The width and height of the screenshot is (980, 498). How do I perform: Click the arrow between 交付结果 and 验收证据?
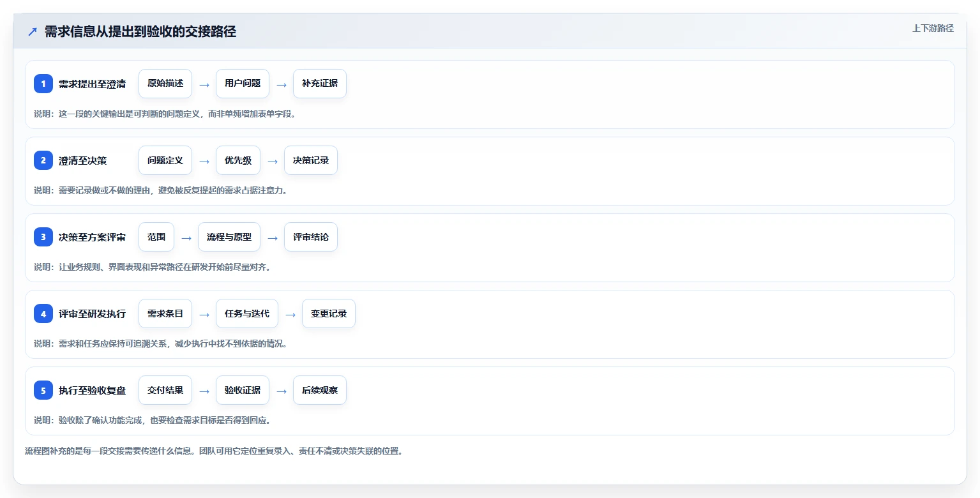coord(204,391)
